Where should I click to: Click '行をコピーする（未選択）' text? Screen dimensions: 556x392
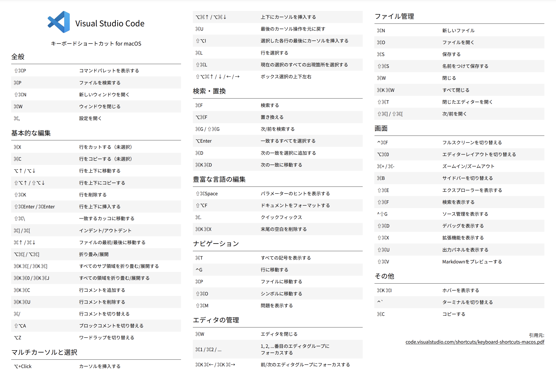pos(106,159)
